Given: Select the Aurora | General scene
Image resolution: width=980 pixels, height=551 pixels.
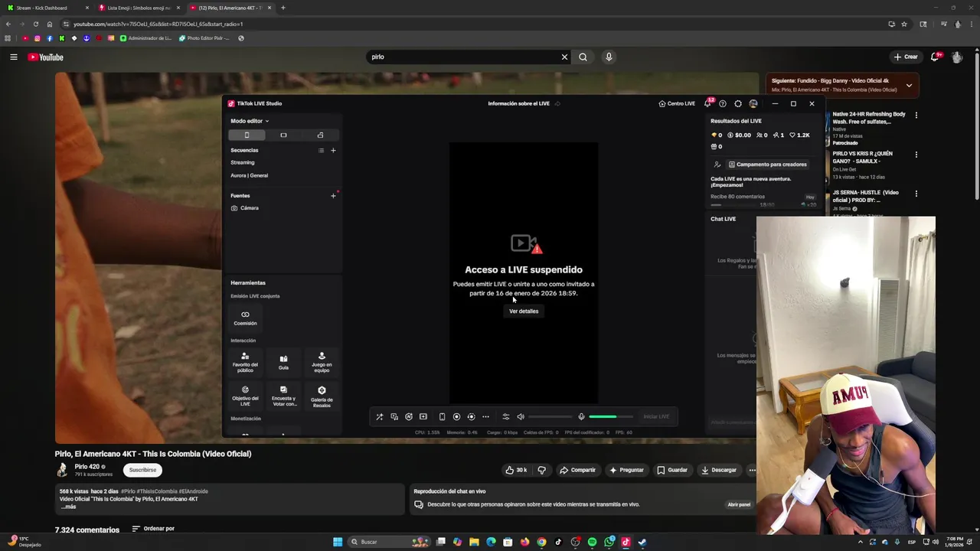Looking at the screenshot, I should 250,175.
